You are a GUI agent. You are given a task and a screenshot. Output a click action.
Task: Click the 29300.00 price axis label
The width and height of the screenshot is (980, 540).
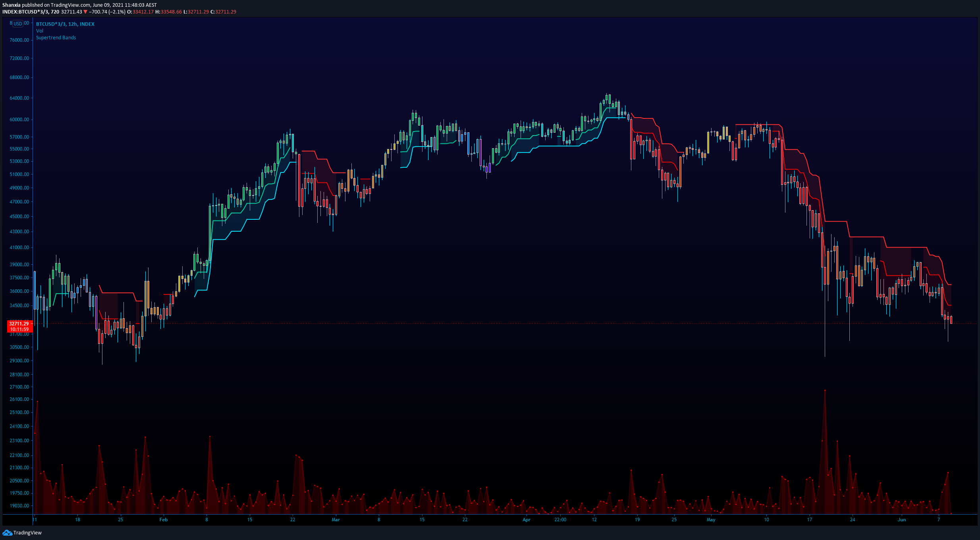tap(19, 361)
